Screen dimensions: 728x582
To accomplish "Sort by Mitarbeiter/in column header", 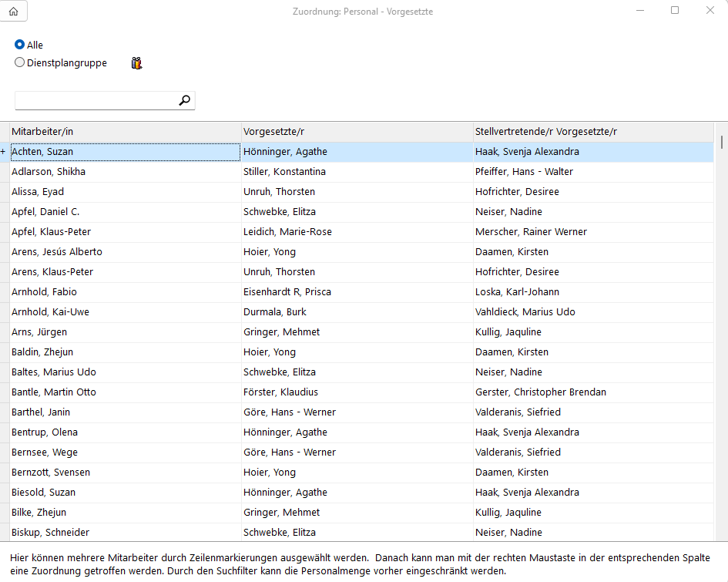I will [125, 132].
